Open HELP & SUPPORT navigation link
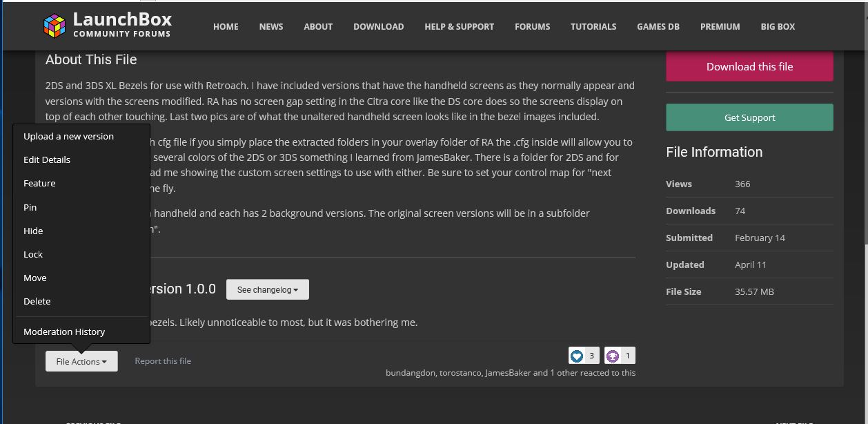The height and width of the screenshot is (424, 868). pyautogui.click(x=460, y=26)
